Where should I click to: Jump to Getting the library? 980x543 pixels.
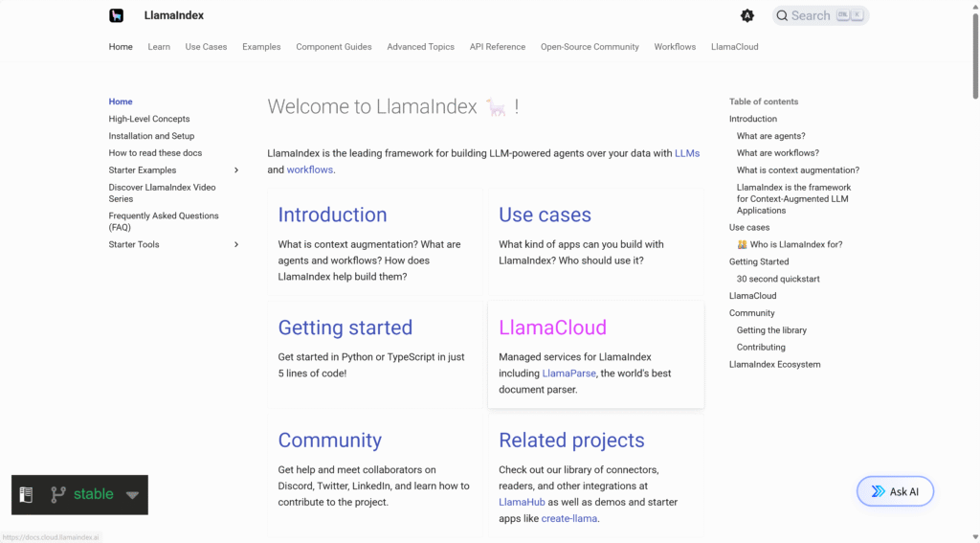point(771,330)
